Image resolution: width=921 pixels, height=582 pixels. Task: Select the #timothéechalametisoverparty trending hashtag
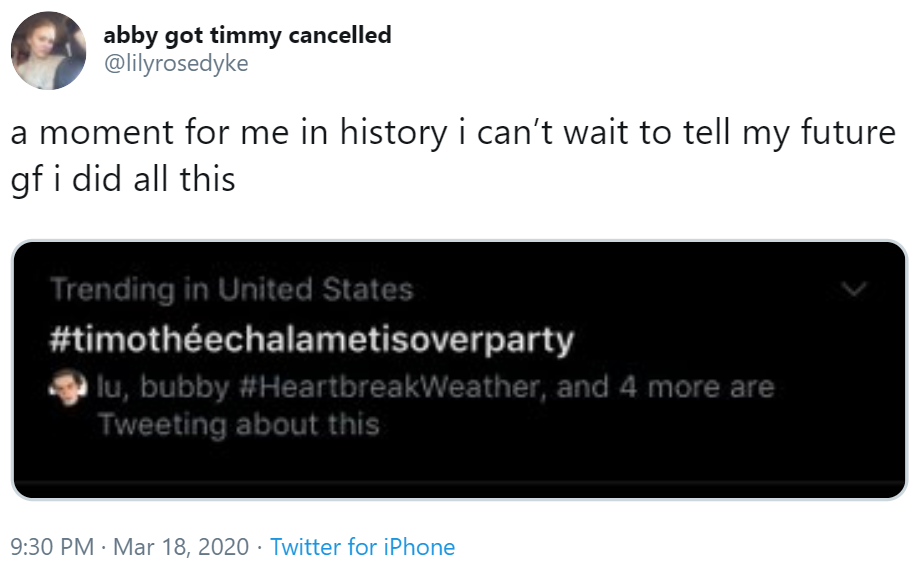pyautogui.click(x=312, y=339)
